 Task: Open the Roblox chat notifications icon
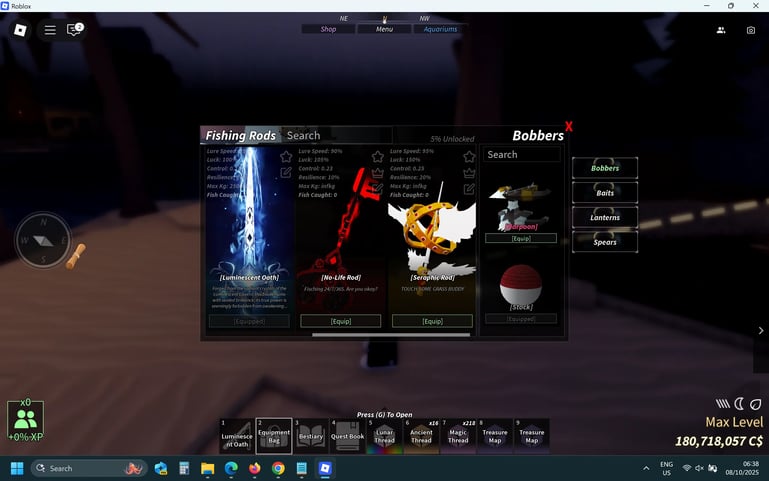pos(75,30)
